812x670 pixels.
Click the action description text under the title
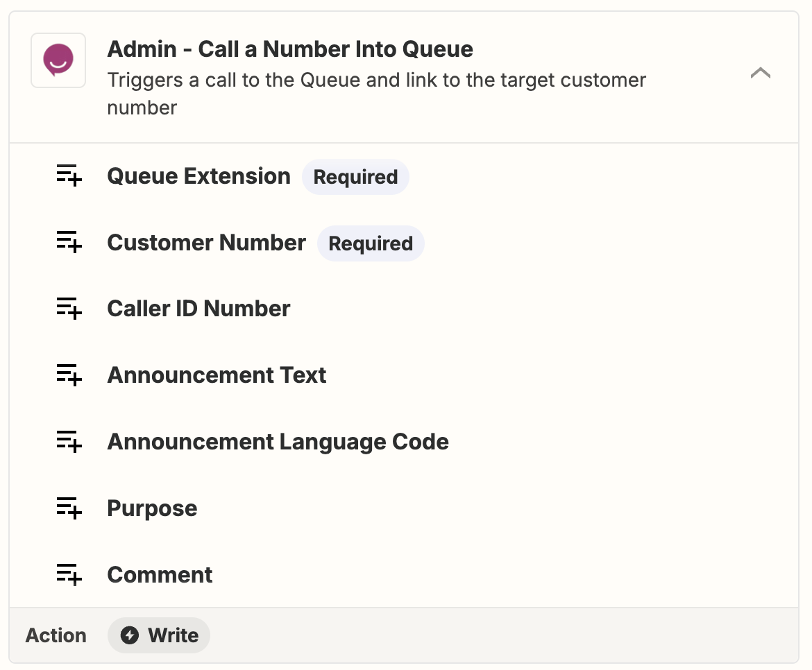[376, 94]
